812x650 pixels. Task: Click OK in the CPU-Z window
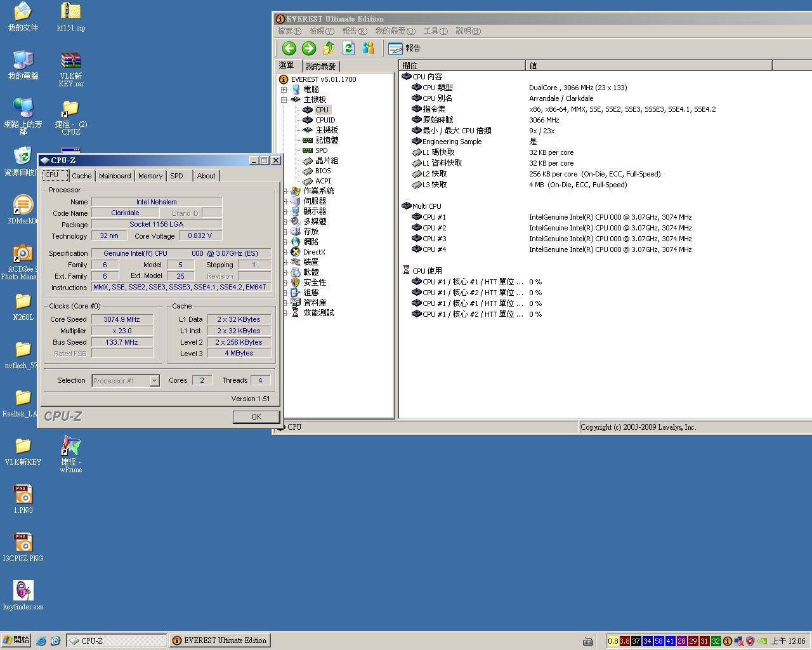256,417
